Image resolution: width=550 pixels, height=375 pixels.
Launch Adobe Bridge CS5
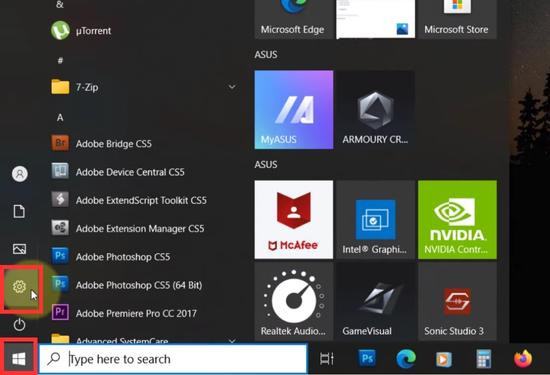click(144, 143)
